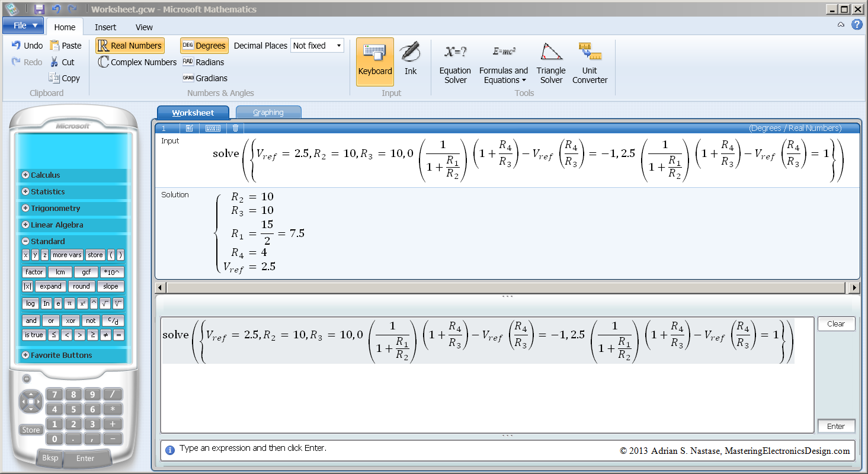Open the Triangle Solver tool

[551, 63]
